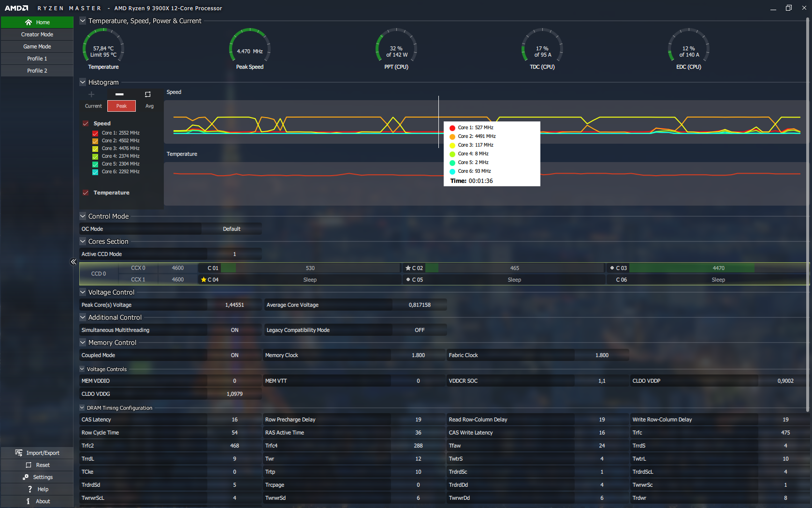Viewport: 812px width, 508px height.
Task: Click the Home house icon in sidebar
Action: 29,22
